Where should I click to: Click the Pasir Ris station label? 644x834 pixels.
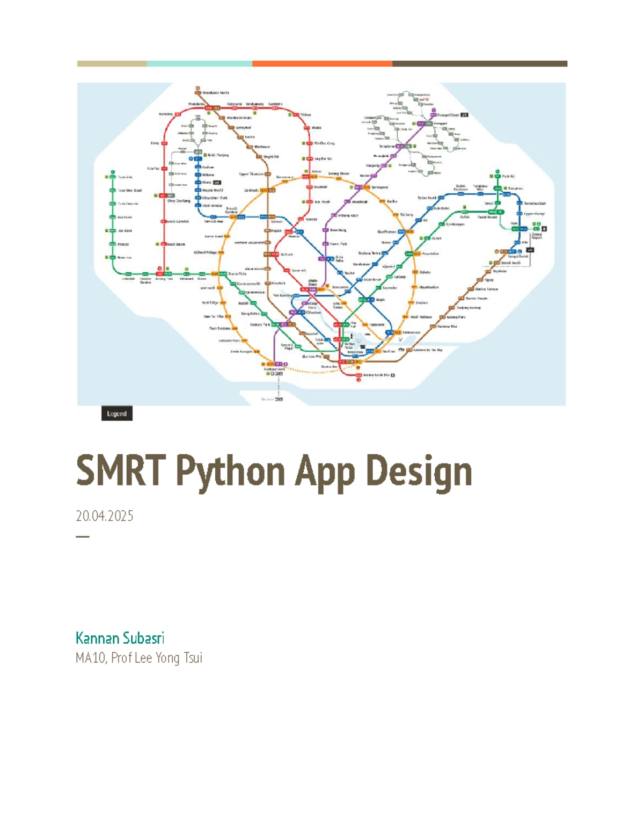(x=508, y=176)
